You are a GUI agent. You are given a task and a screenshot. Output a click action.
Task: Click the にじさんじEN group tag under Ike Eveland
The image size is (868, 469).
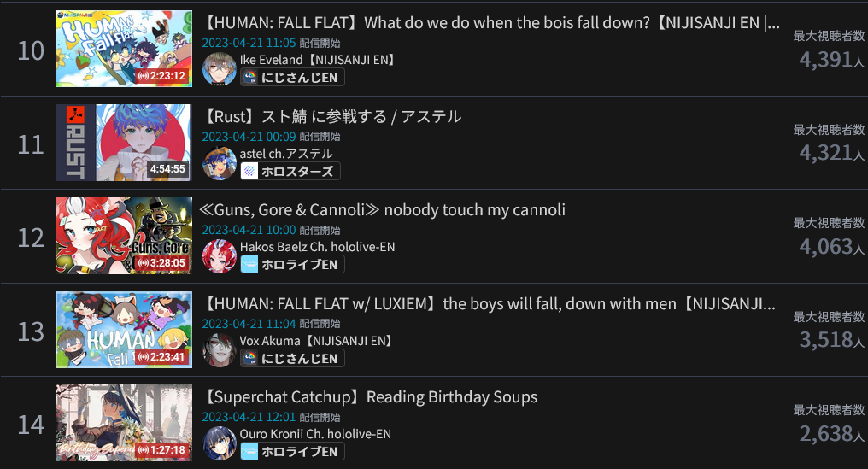[x=292, y=78]
